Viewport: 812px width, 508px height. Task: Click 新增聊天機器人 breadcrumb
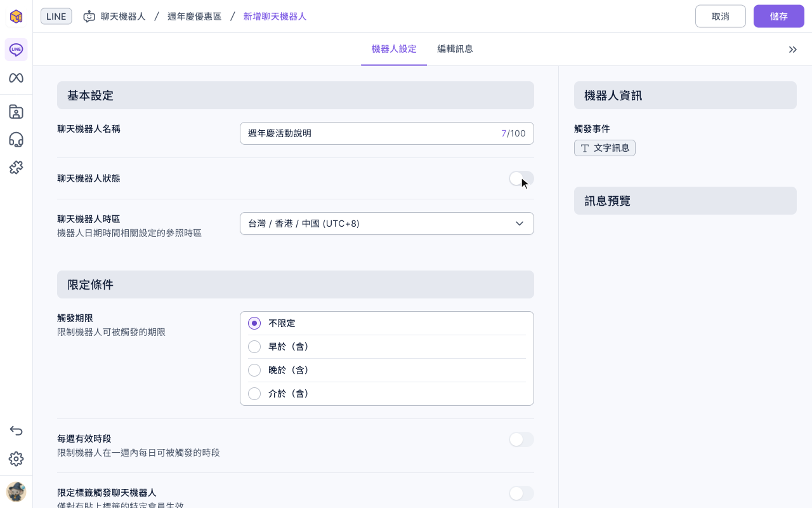pyautogui.click(x=275, y=17)
